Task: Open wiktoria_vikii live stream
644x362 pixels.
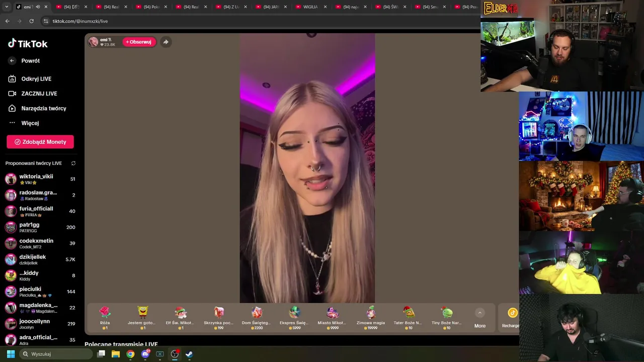Action: 40,179
